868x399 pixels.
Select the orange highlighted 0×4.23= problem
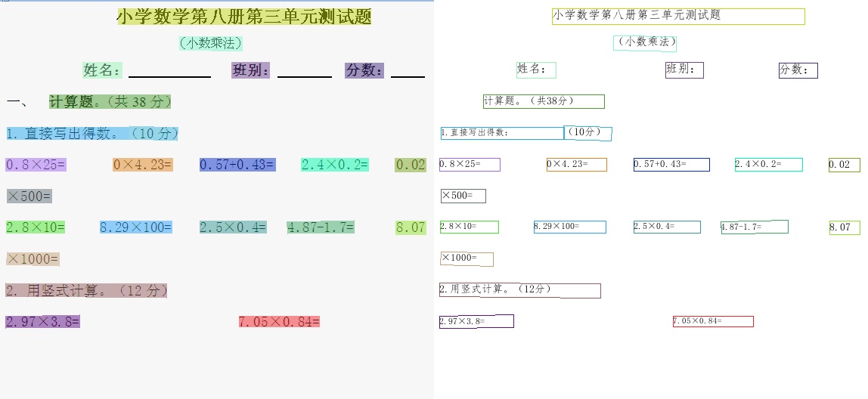[x=143, y=165]
